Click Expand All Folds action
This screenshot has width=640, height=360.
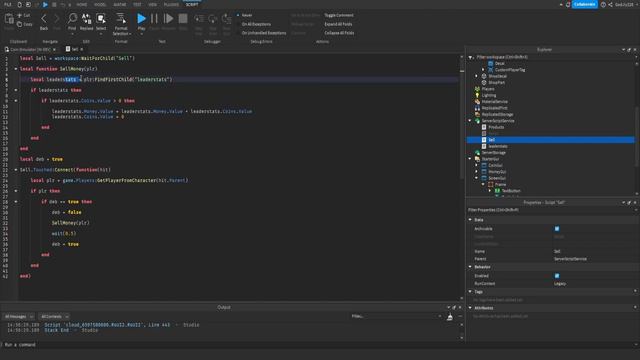pos(338,24)
